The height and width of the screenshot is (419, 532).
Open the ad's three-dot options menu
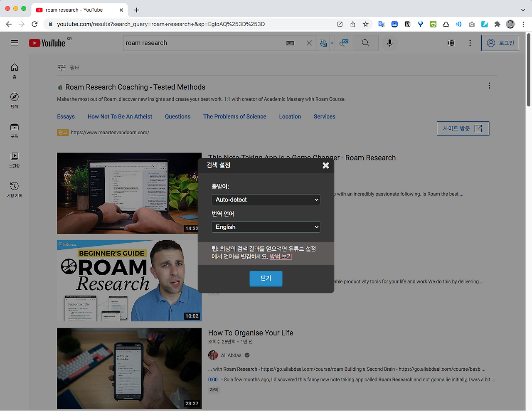coord(489,86)
